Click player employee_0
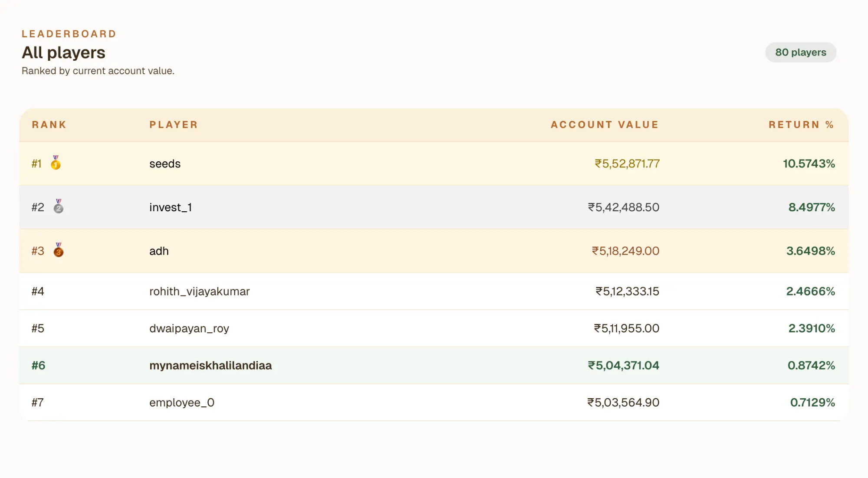The width and height of the screenshot is (868, 478). point(182,403)
